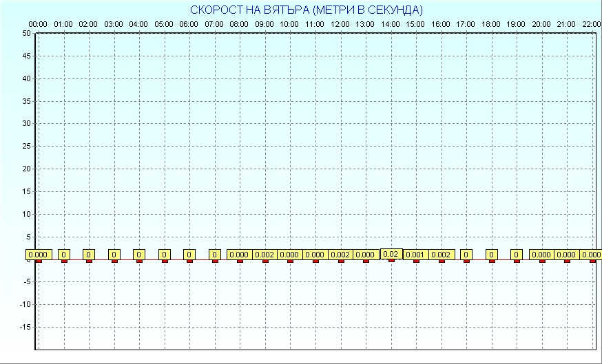Select the 0.002 value label at 09:00

click(x=264, y=255)
